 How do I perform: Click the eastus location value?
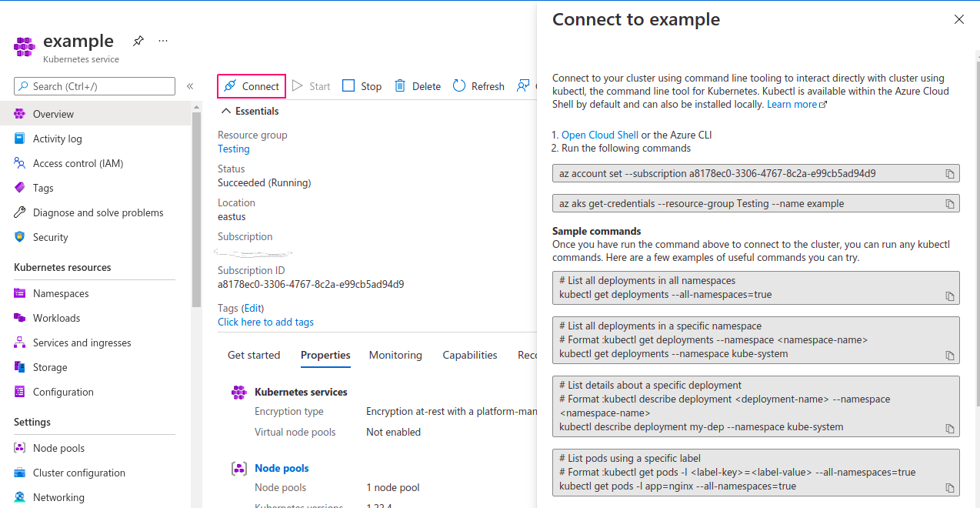[232, 216]
